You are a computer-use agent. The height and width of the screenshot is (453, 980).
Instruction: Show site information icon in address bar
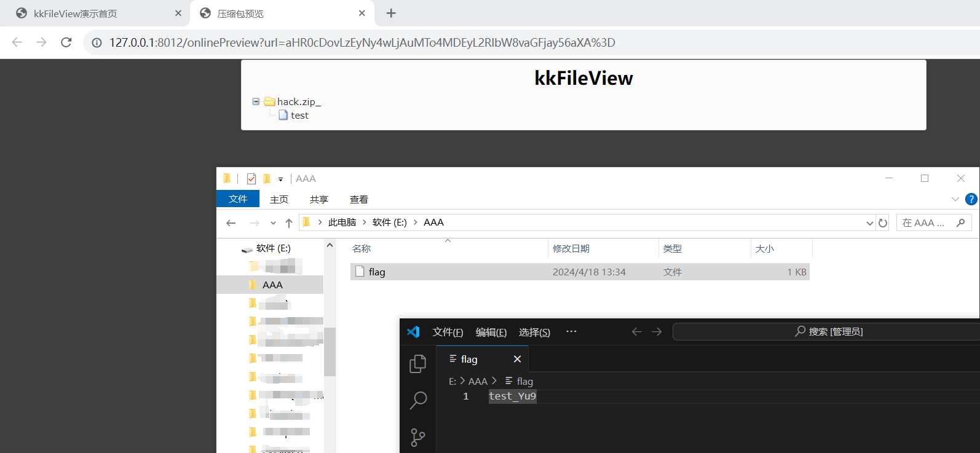pos(97,42)
